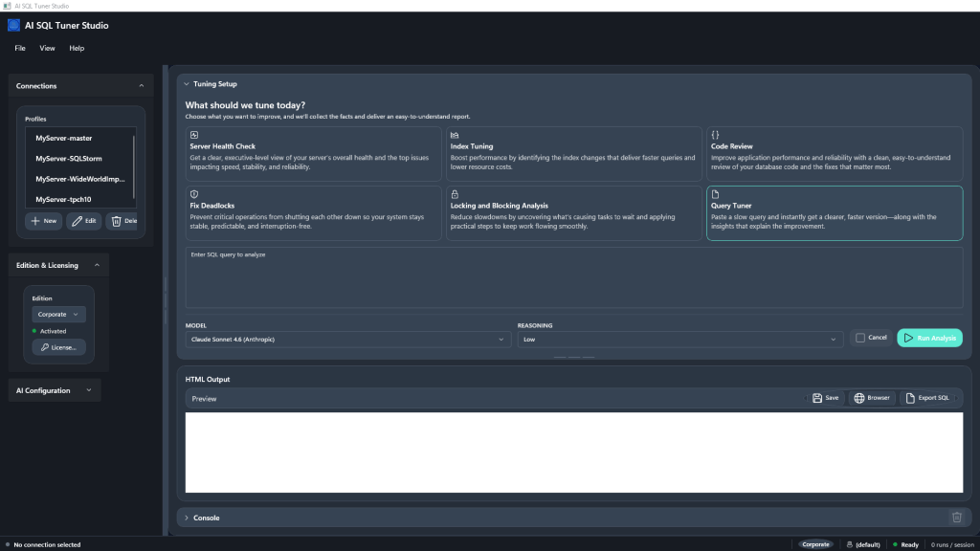This screenshot has width=980, height=551.
Task: Choose the Index Tuning card
Action: click(574, 154)
